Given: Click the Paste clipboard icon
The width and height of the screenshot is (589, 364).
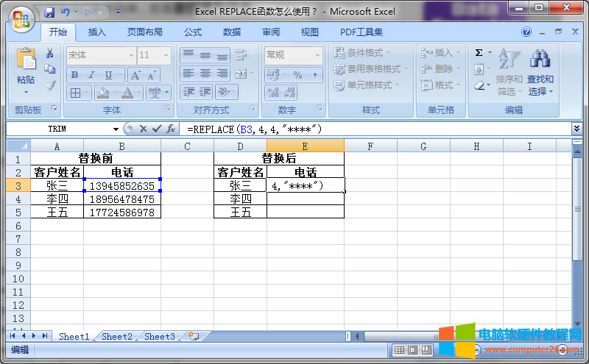Looking at the screenshot, I should point(26,60).
